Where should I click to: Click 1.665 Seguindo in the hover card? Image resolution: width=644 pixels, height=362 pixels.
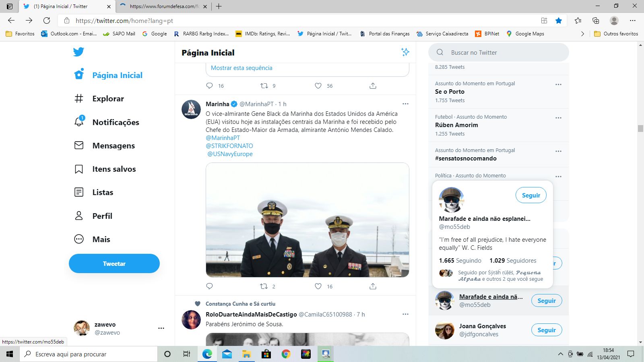460,261
